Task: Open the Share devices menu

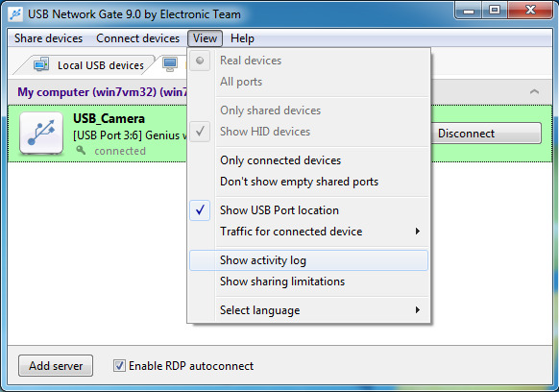Action: coord(48,38)
